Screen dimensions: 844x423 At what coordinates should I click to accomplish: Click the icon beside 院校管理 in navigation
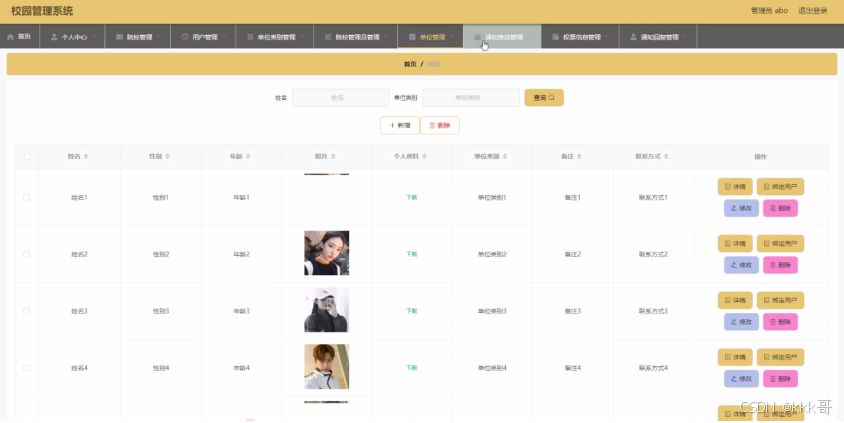point(119,37)
